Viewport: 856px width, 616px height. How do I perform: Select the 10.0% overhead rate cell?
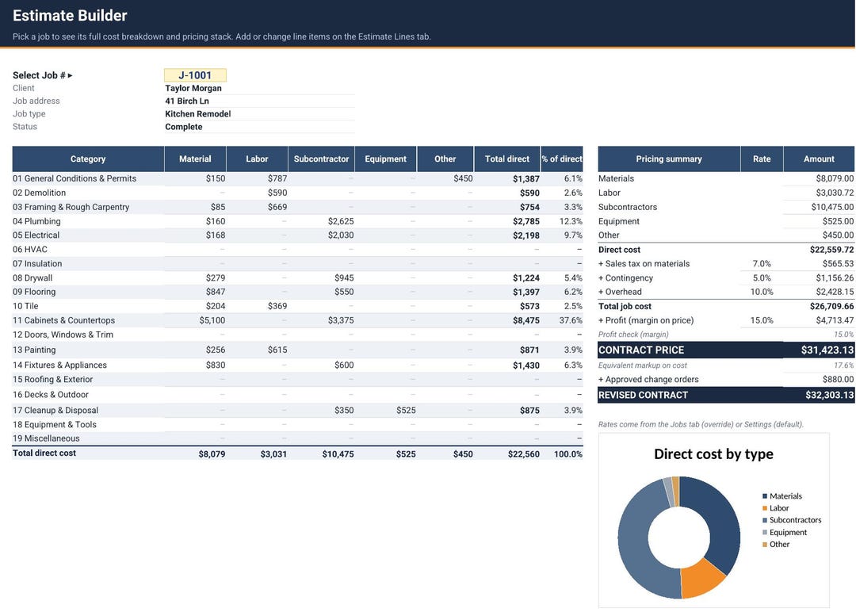[x=762, y=292]
